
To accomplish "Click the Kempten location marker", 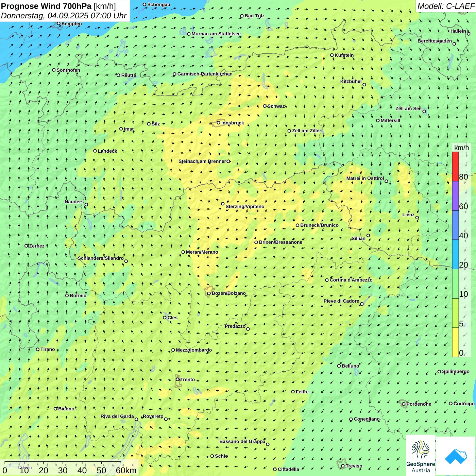I will [59, 23].
